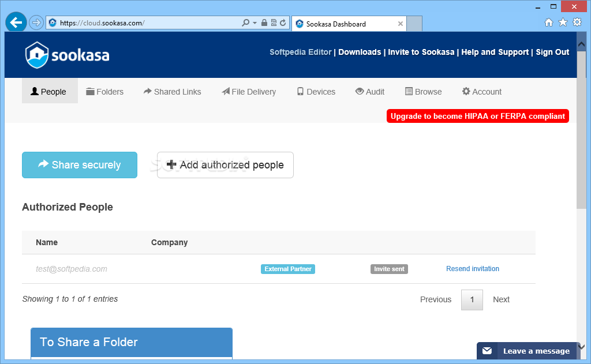Click the envelope icon in message widget
This screenshot has height=364, width=591.
pos(487,351)
